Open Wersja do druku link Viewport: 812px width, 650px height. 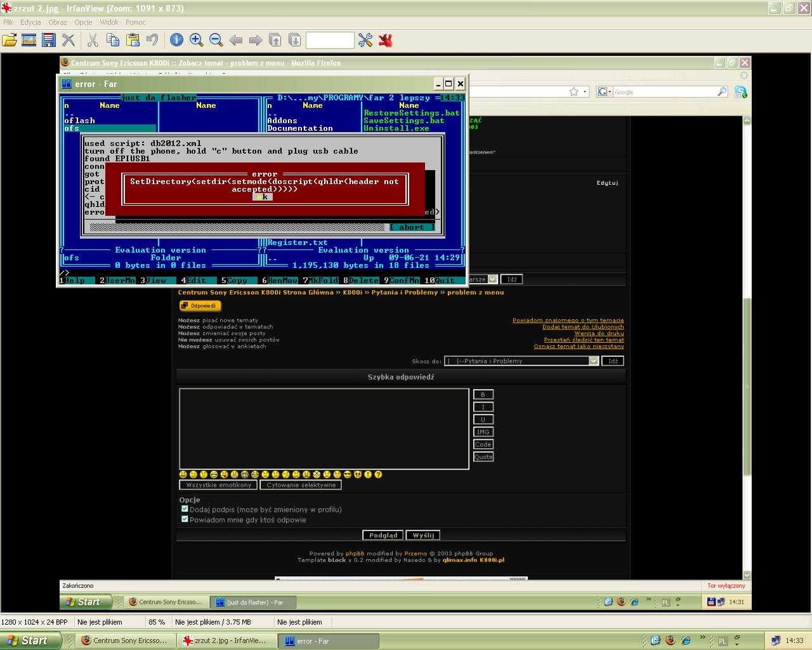(599, 333)
